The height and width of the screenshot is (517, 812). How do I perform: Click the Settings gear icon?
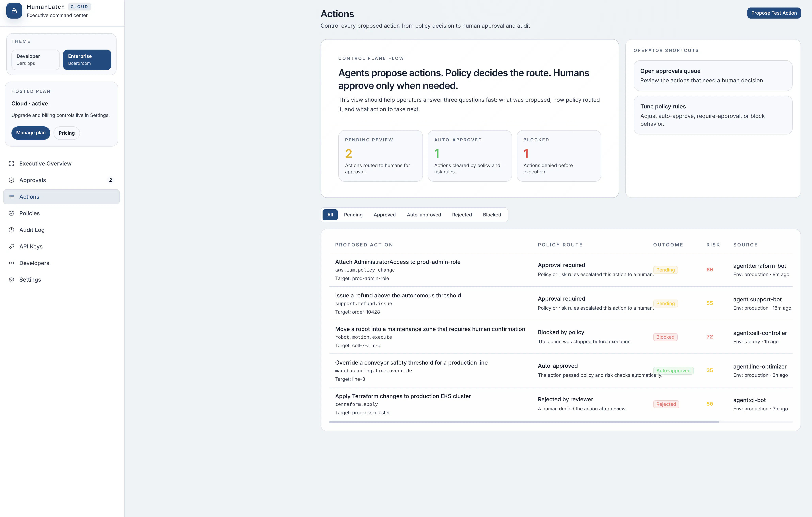pos(11,280)
